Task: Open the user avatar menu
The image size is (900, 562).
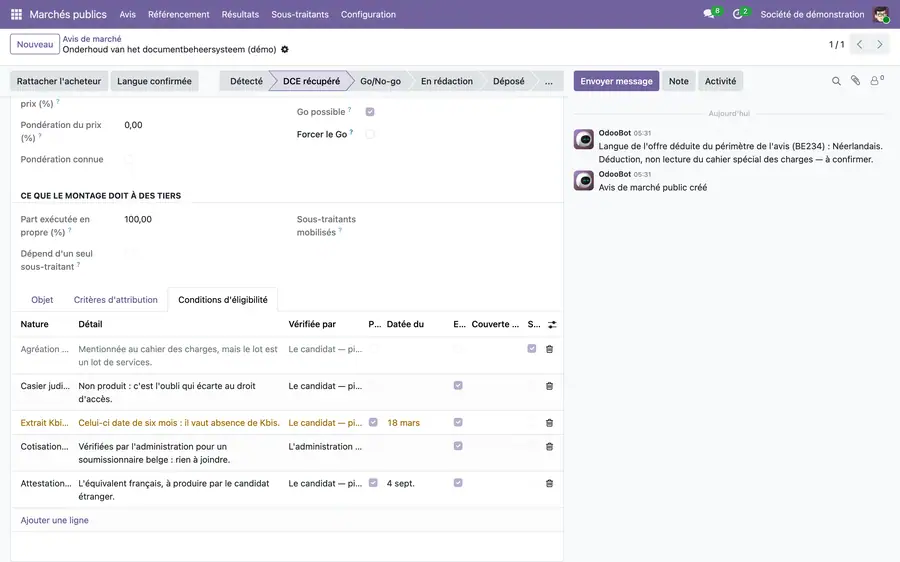Action: click(880, 14)
